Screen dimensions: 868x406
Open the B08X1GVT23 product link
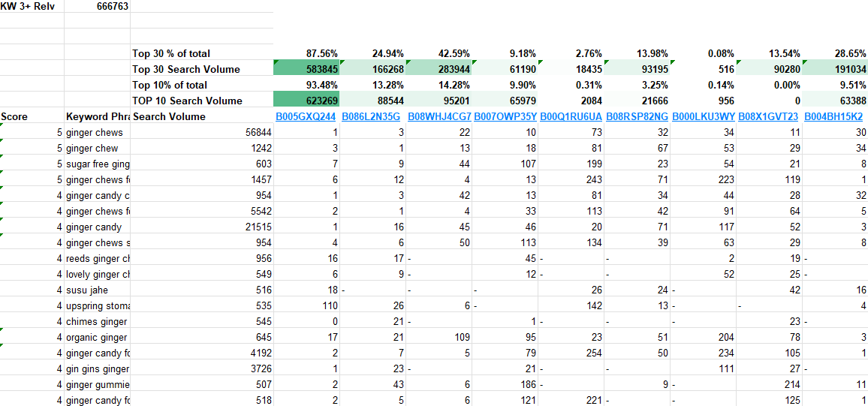click(x=770, y=117)
